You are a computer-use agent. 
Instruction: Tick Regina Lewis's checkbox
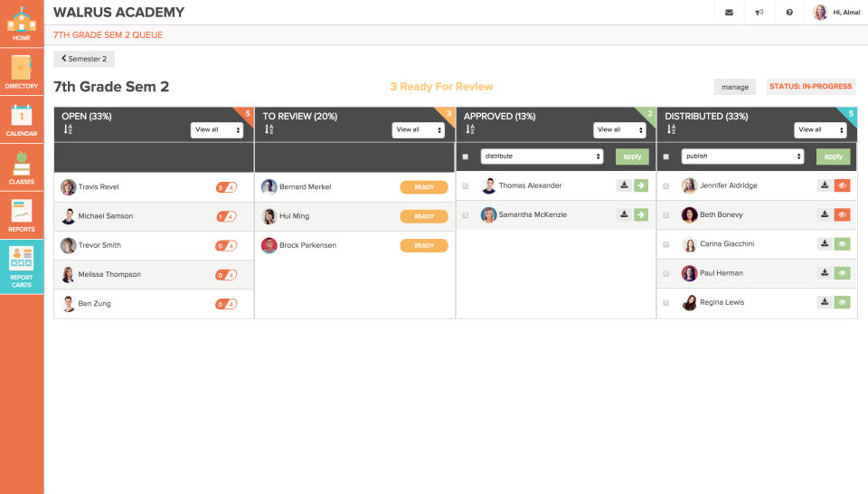click(x=666, y=302)
